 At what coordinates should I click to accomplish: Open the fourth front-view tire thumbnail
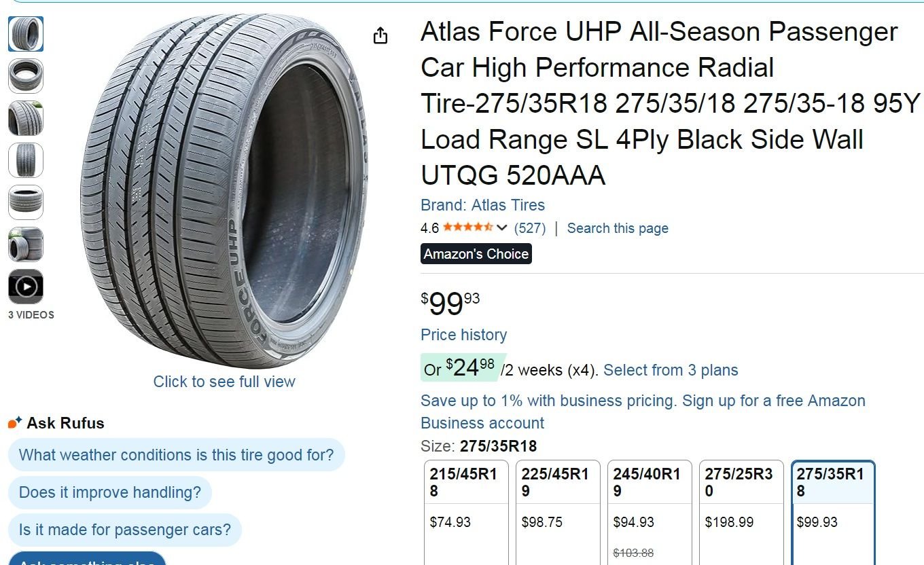tap(26, 160)
